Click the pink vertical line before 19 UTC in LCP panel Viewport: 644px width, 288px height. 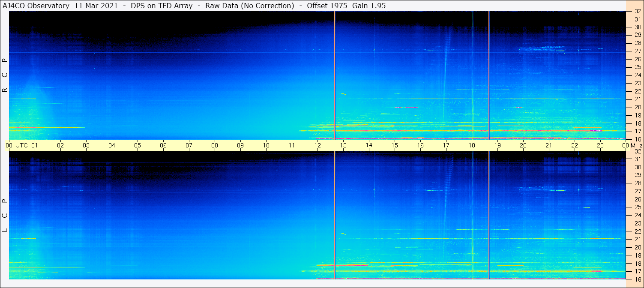(x=489, y=214)
